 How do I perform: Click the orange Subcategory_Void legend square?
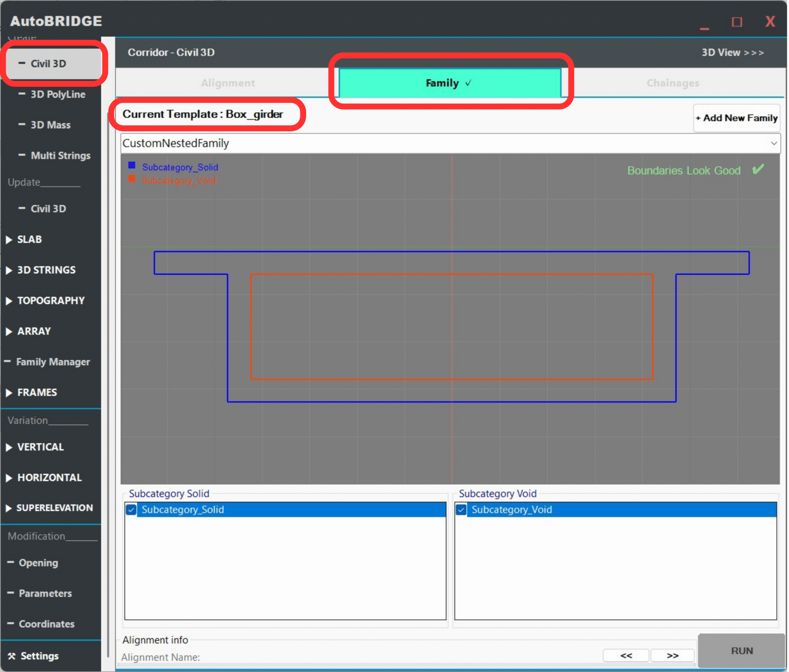132,179
